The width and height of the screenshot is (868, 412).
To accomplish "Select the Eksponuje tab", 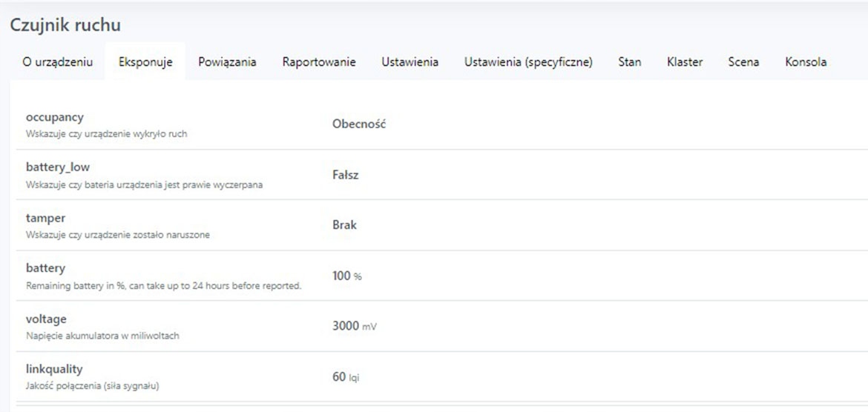I will [x=145, y=62].
